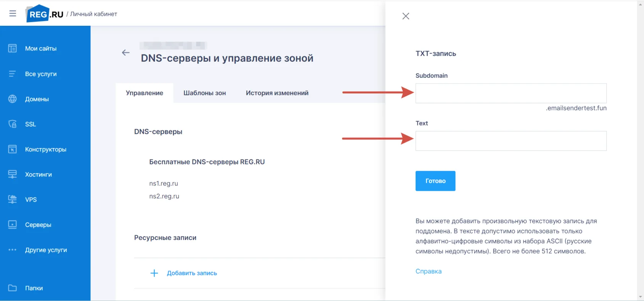Open the Папки folder icon
The image size is (644, 301).
12,288
